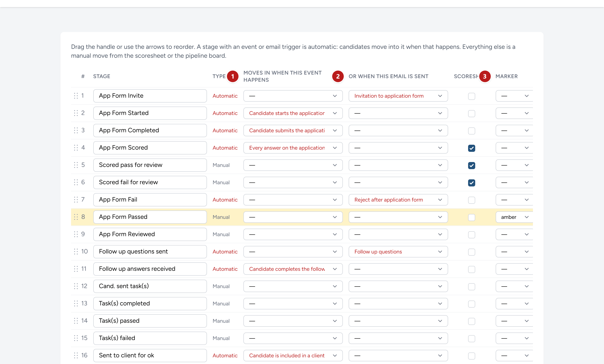Viewport: 604px width, 364px height.
Task: Click drag handle for App Form Fail
Action: [x=76, y=200]
